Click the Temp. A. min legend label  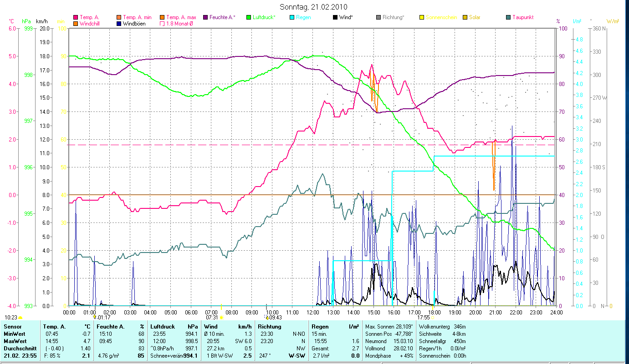click(x=137, y=17)
